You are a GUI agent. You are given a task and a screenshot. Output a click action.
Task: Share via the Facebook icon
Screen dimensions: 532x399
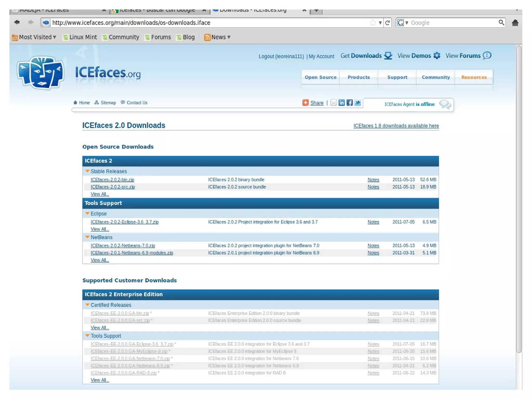coord(350,103)
